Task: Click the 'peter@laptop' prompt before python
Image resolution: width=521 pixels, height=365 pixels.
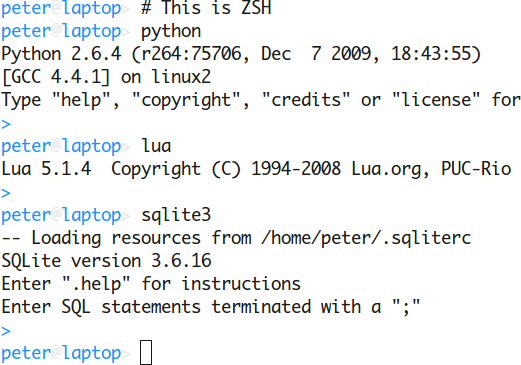Action: [x=61, y=31]
